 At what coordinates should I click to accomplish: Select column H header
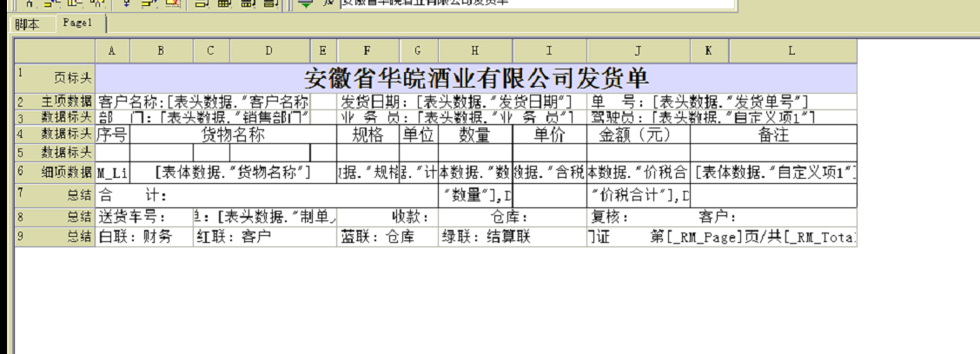475,51
